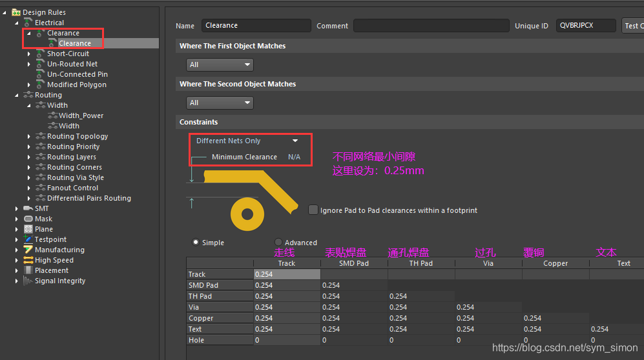Expand the Routing Topology tree node
The width and height of the screenshot is (644, 360).
(29, 136)
